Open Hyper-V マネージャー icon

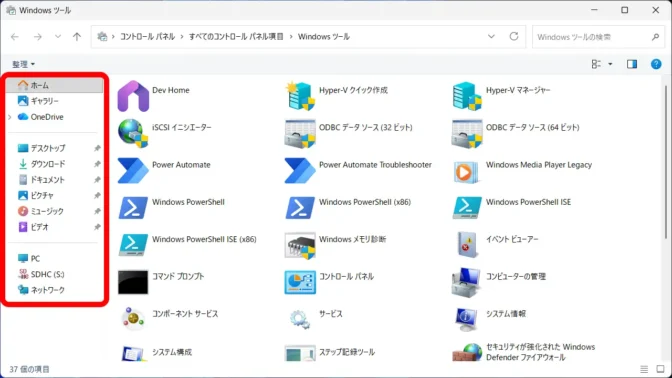coord(467,96)
